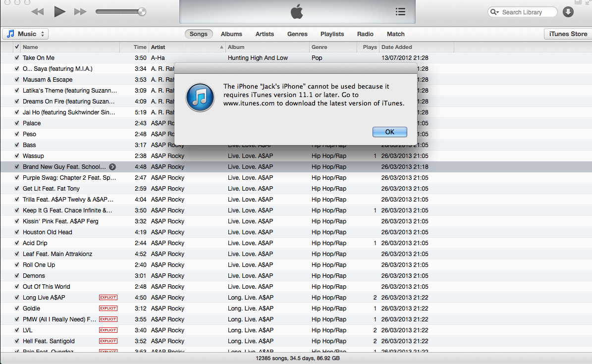
Task: Switch to the Genres tab
Action: tap(297, 34)
